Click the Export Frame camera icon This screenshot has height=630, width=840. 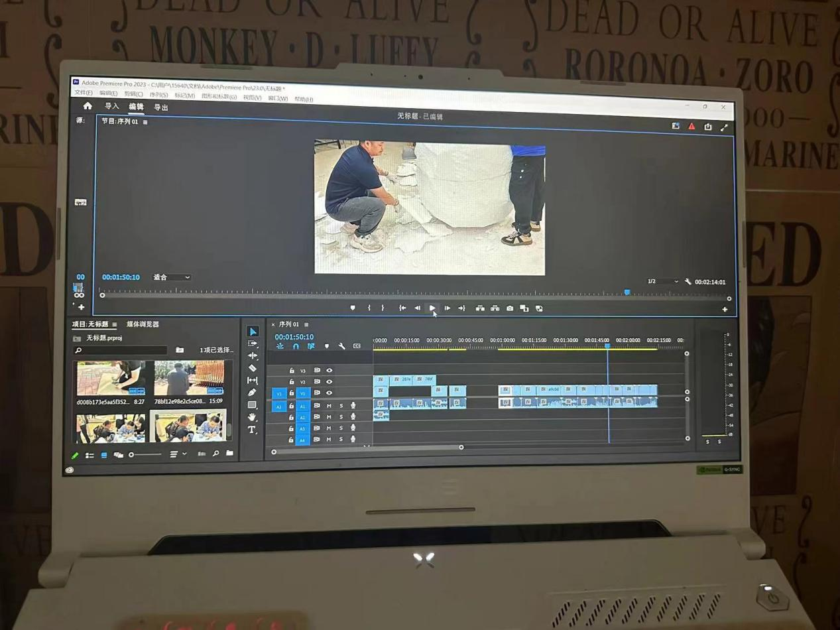click(509, 308)
